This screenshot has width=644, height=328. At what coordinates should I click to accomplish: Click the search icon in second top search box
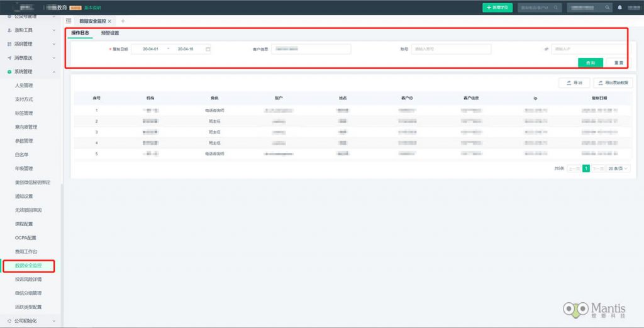(x=607, y=8)
